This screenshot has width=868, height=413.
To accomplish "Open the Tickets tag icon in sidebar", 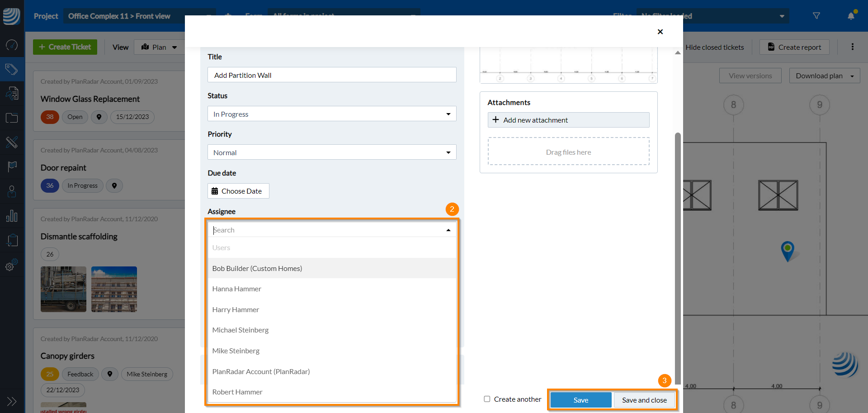I will (12, 69).
